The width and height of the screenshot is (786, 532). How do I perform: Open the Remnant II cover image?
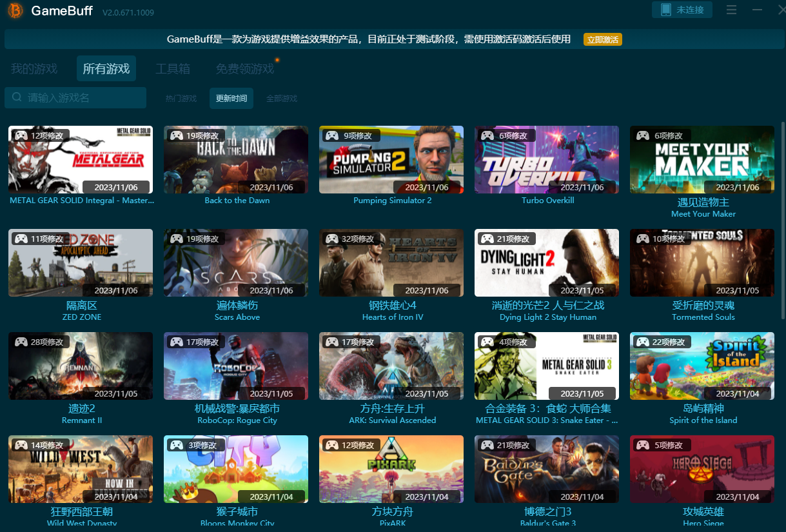tap(81, 366)
